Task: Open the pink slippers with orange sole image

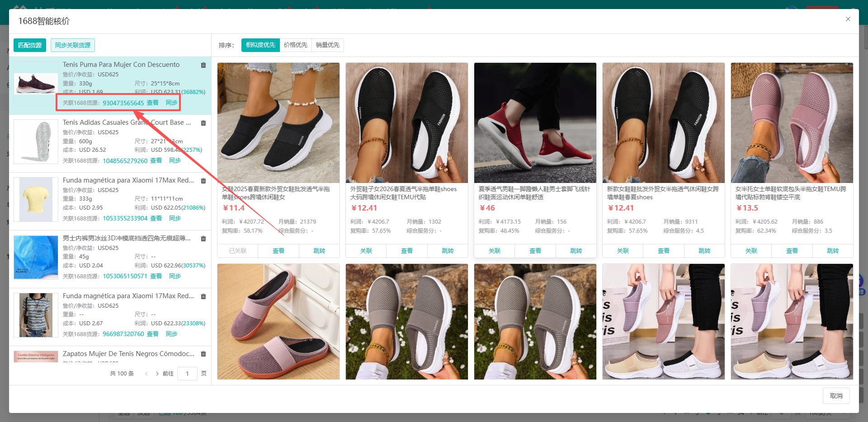Action: pyautogui.click(x=278, y=322)
